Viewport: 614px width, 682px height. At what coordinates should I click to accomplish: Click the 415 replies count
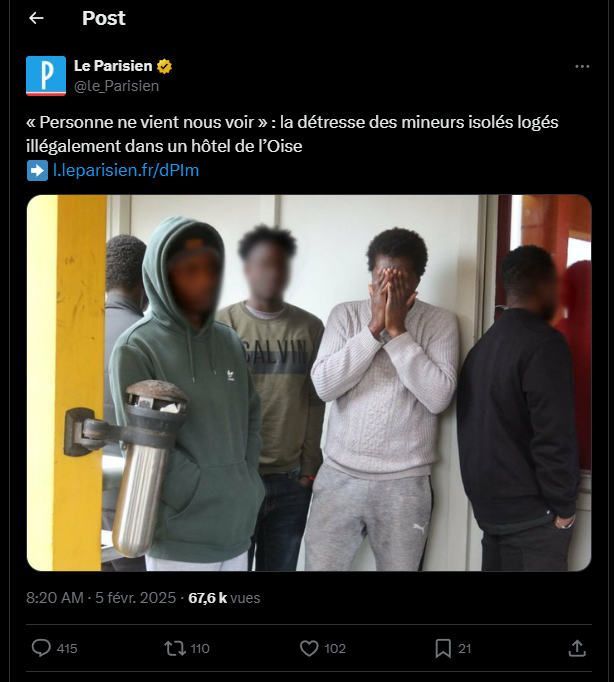pyautogui.click(x=67, y=649)
